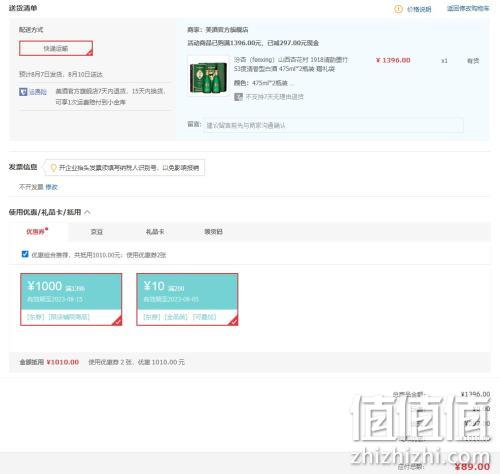The image size is (500, 474).
Task: Open the pickup code tab
Action: (x=213, y=232)
